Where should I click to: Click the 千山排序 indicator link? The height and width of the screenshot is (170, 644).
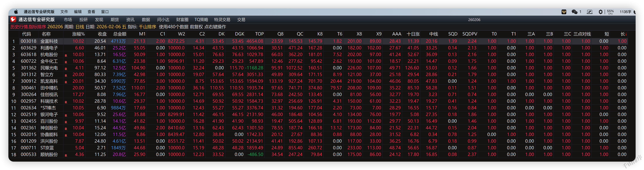click(147, 27)
